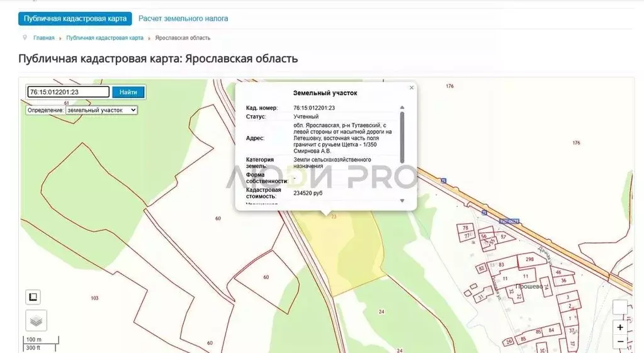Open the map layers stack icon
The height and width of the screenshot is (353, 644).
click(36, 320)
